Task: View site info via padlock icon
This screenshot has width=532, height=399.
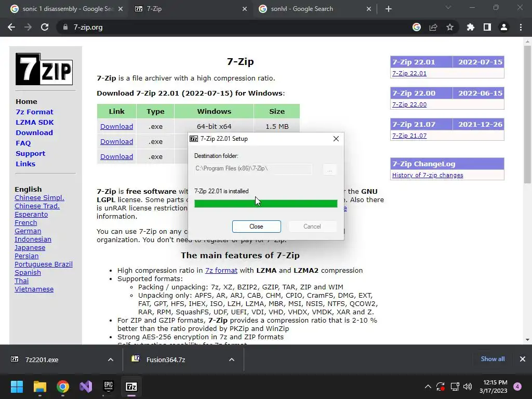Action: coord(65,27)
